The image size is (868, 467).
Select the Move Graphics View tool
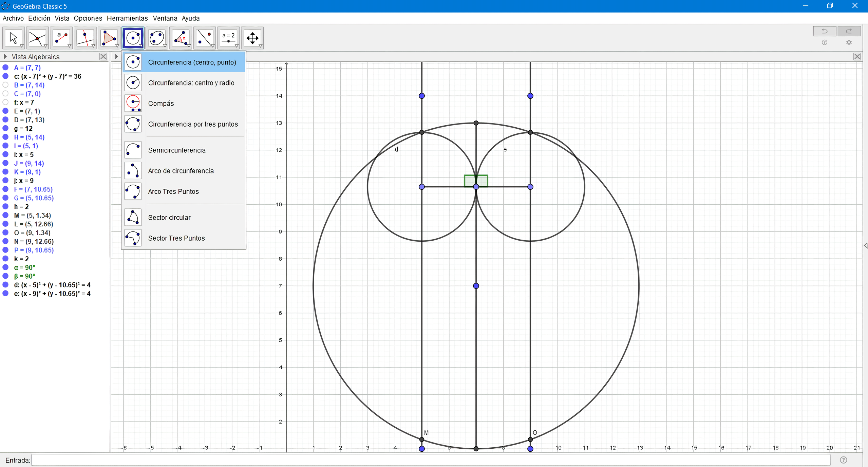pyautogui.click(x=252, y=38)
